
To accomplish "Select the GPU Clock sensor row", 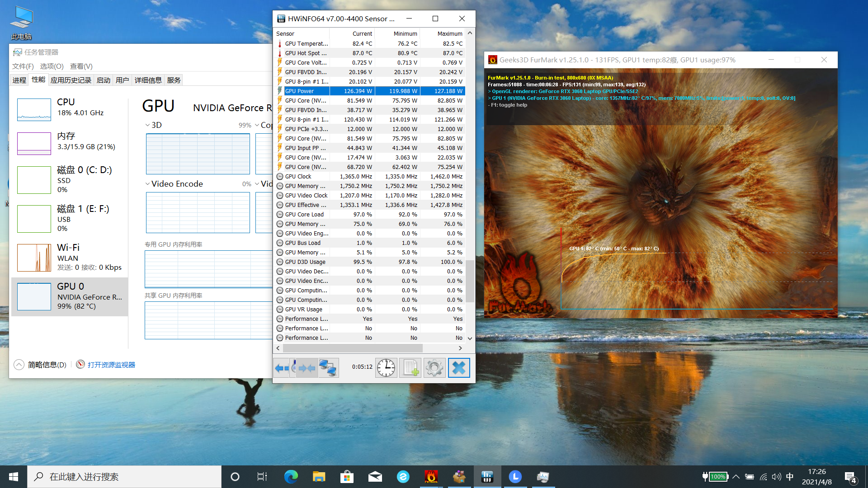I will coord(370,176).
